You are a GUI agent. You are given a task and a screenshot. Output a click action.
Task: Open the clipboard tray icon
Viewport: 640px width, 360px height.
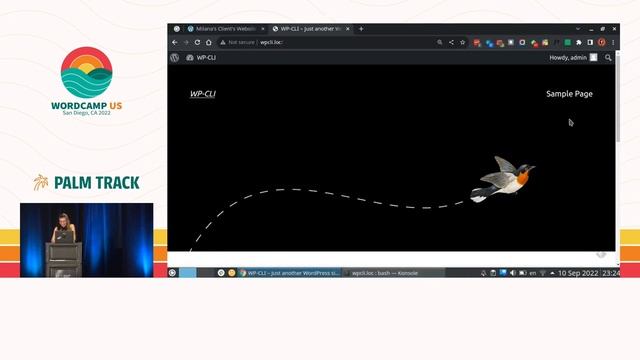pyautogui.click(x=493, y=273)
